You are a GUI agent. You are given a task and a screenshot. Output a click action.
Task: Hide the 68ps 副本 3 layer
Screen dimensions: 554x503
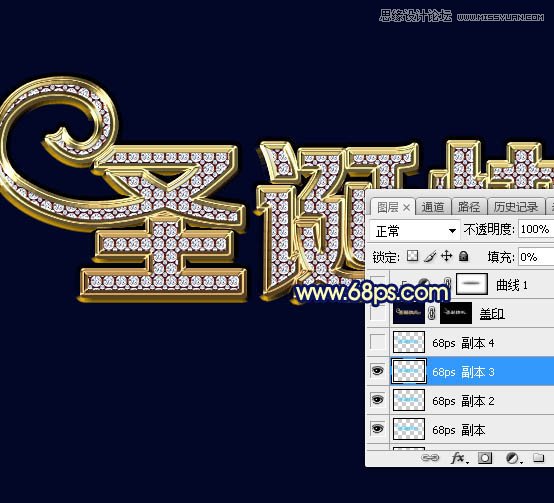(x=378, y=371)
